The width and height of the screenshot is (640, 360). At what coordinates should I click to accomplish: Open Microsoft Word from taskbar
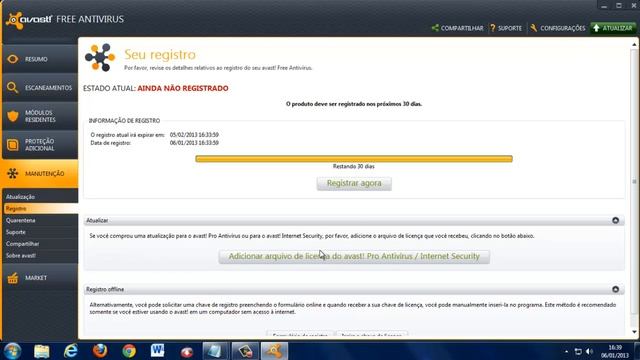point(158,351)
